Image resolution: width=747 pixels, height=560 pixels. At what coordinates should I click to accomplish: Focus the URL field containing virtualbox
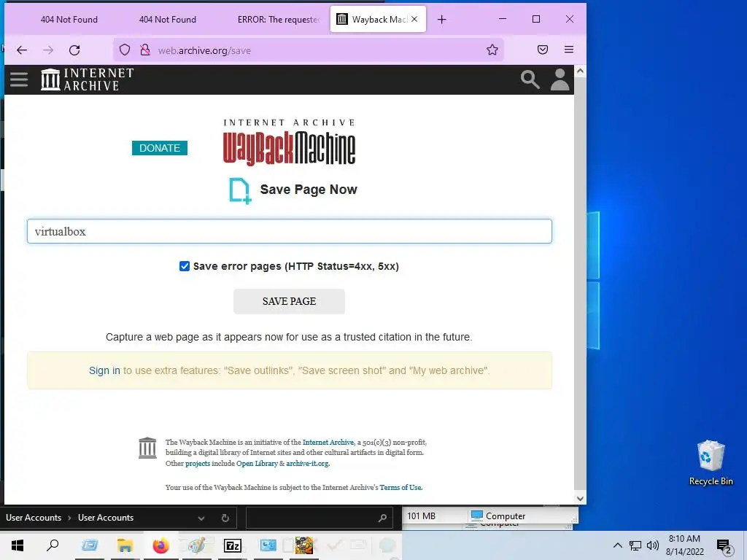(289, 231)
